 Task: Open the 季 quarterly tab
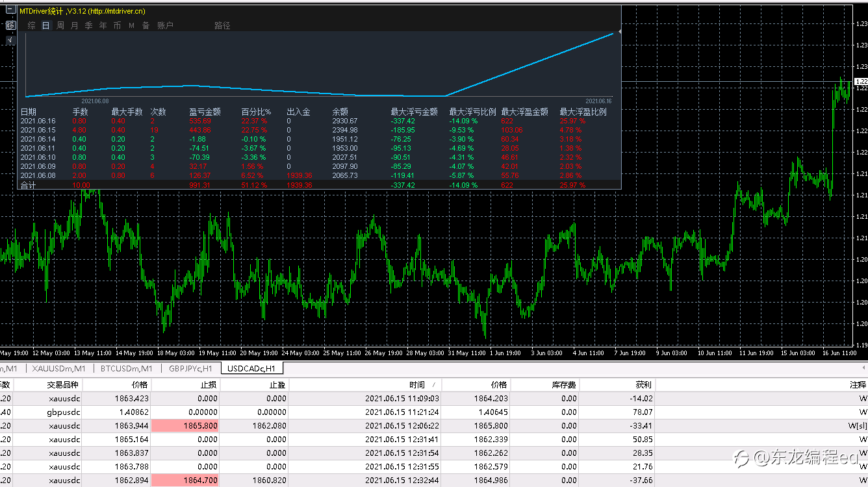point(88,25)
